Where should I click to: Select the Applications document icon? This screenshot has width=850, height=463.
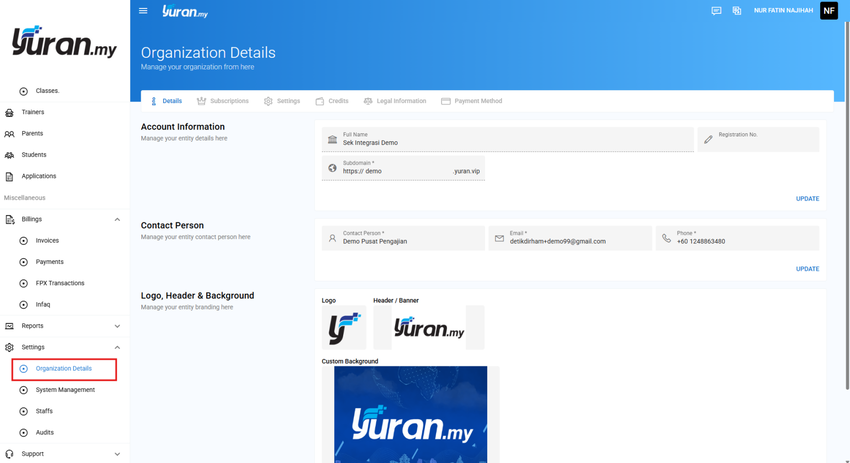click(9, 176)
